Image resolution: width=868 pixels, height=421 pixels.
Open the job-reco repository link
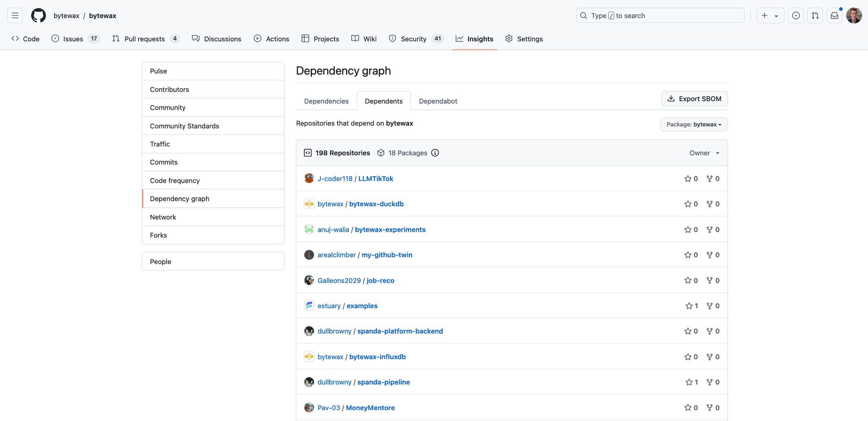tap(380, 280)
